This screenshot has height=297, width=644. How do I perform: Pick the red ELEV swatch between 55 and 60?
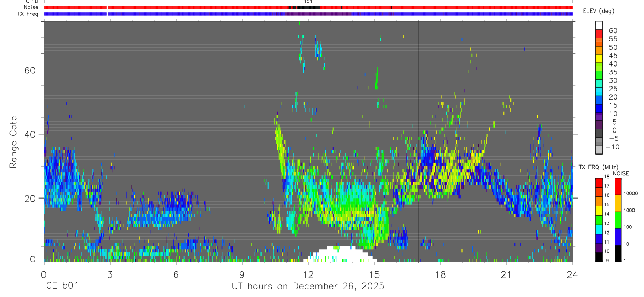599,34
